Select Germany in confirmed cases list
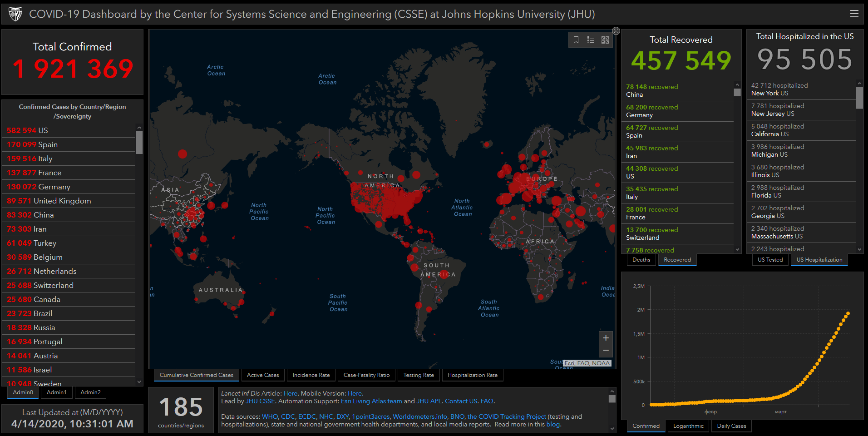The image size is (868, 436). 69,187
